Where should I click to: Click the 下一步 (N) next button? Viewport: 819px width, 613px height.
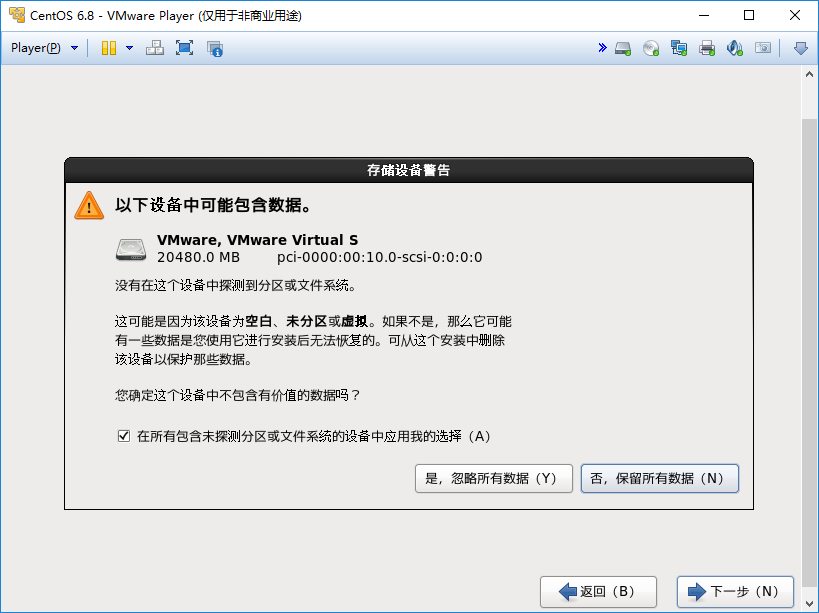[x=735, y=592]
